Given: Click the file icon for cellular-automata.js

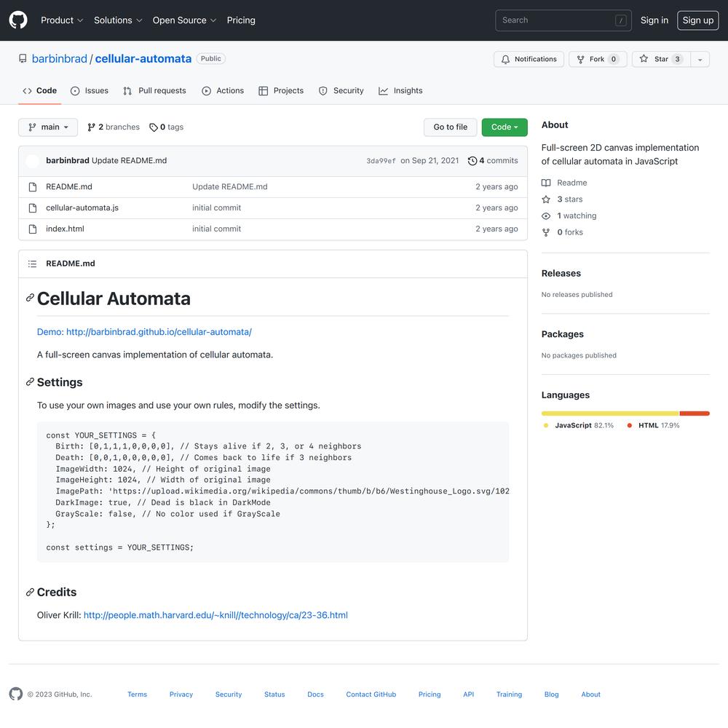Looking at the screenshot, I should [33, 208].
